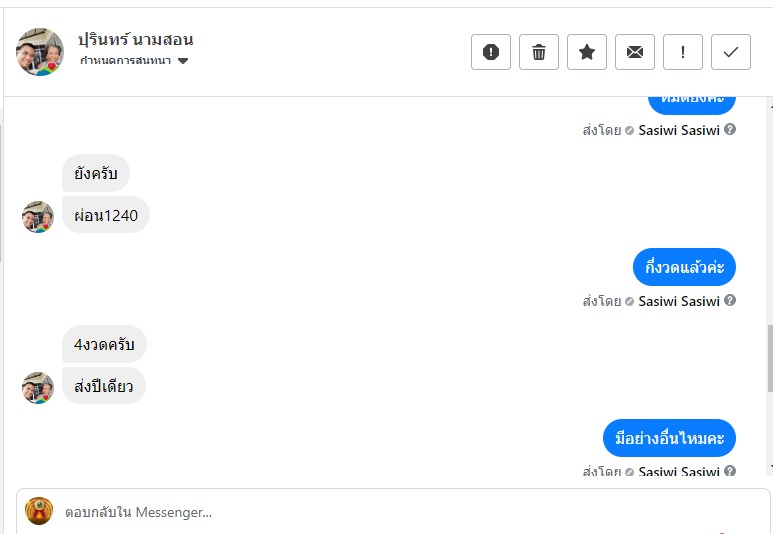Click the '4งวดครับ' received message bubble

pos(104,345)
